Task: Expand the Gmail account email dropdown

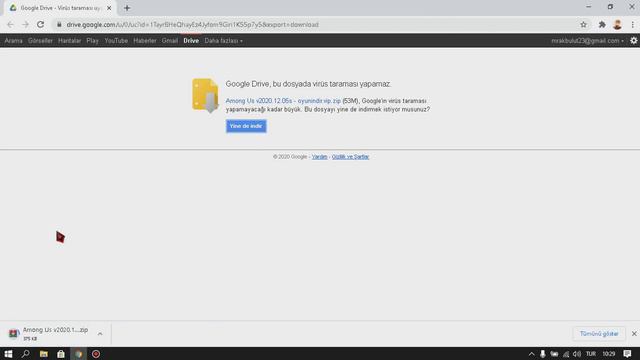Action: tap(587, 41)
